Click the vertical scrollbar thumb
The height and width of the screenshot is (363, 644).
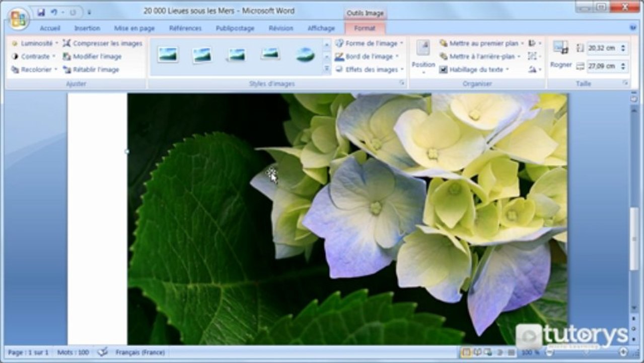point(633,238)
